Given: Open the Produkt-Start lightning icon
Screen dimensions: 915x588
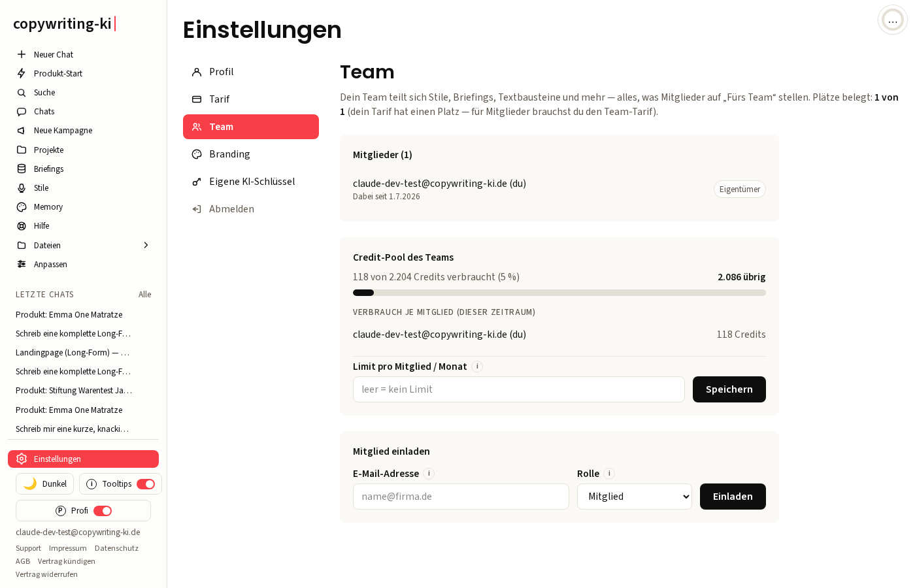Looking at the screenshot, I should pos(22,73).
